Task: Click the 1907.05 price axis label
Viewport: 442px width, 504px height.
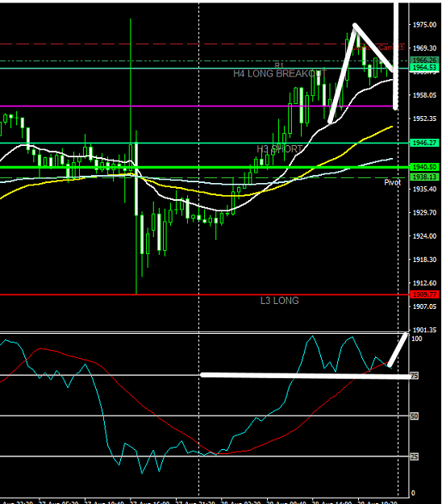Action: (x=424, y=306)
